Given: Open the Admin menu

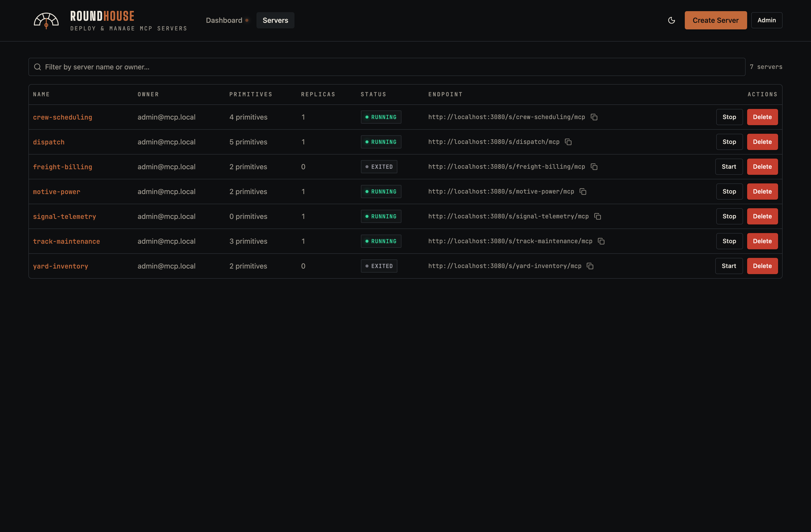Looking at the screenshot, I should coord(767,21).
